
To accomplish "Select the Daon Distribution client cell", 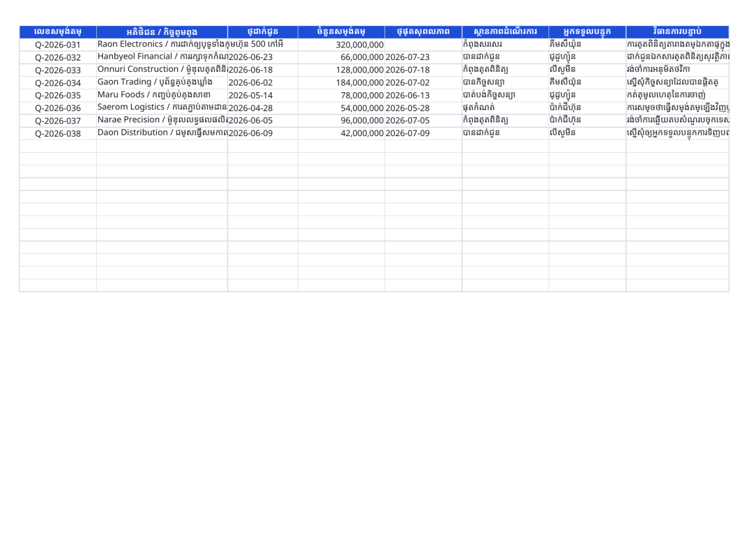I will click(x=162, y=133).
